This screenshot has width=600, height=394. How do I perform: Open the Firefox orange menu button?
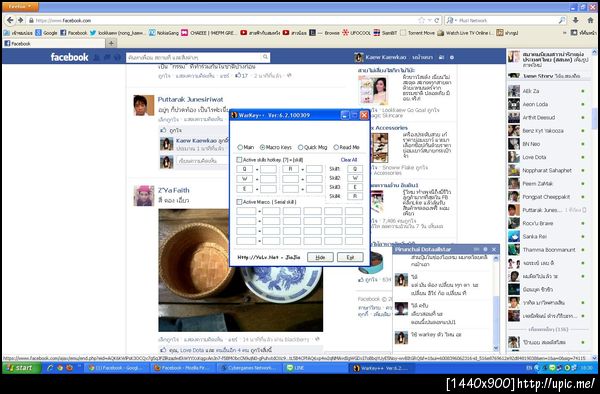click(20, 7)
